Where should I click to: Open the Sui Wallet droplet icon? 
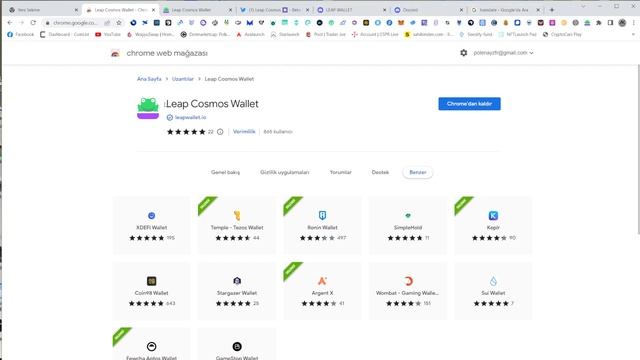click(493, 281)
